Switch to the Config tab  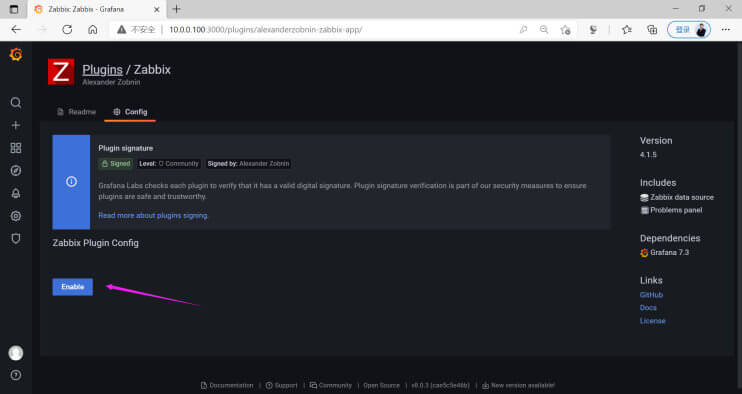[130, 112]
